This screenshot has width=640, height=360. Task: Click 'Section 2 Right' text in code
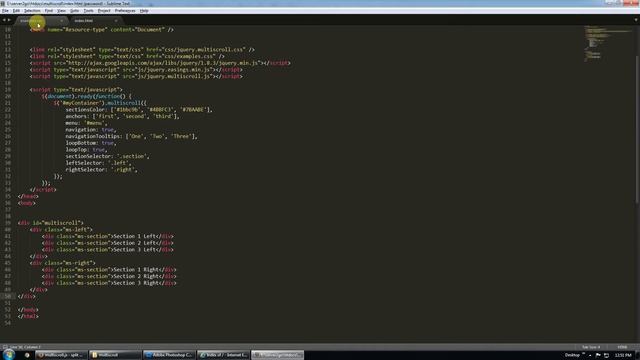136,276
